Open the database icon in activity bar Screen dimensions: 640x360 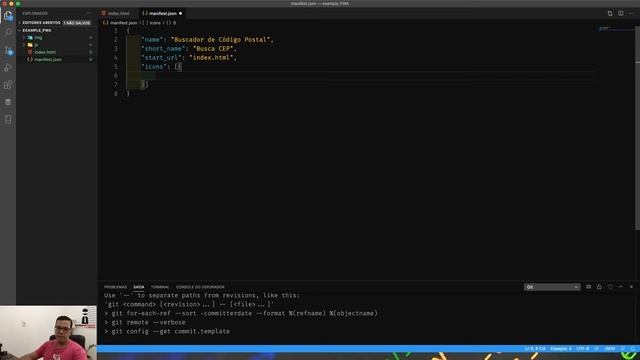pyautogui.click(x=8, y=102)
